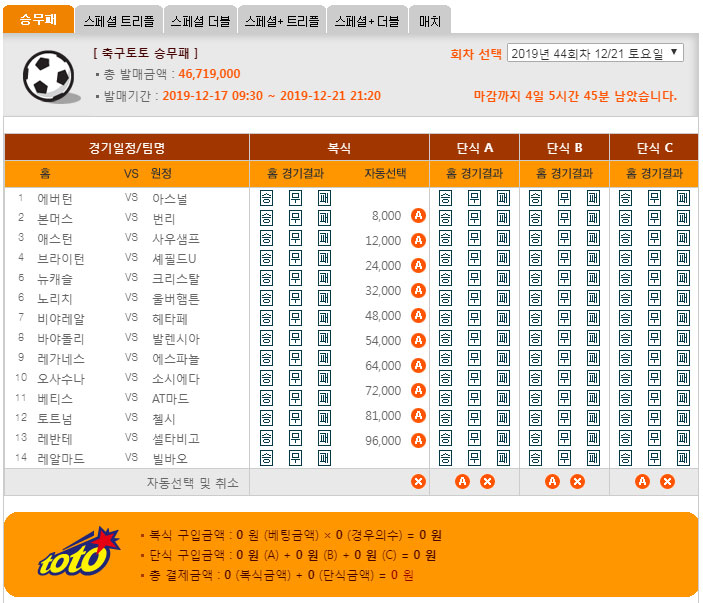Select the 매치 tab
The image size is (703, 603).
click(430, 21)
